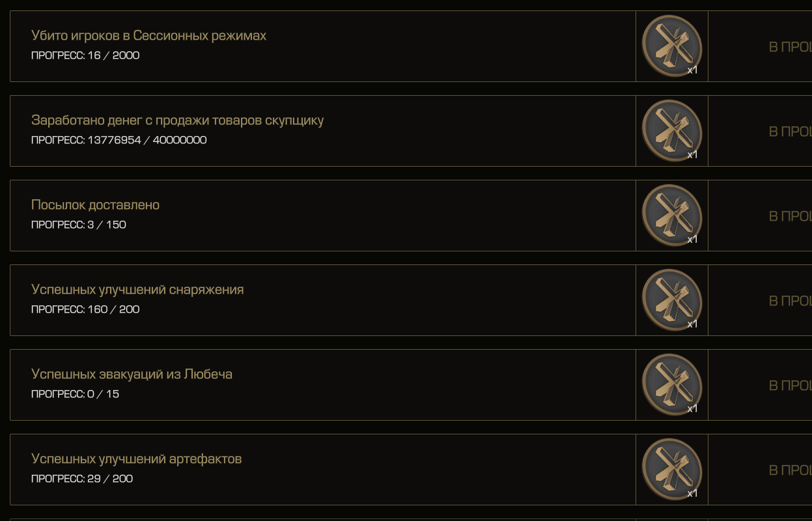The height and width of the screenshot is (521, 812).
Task: Select the 'Посылок доставлено' achievement title
Action: tap(95, 205)
